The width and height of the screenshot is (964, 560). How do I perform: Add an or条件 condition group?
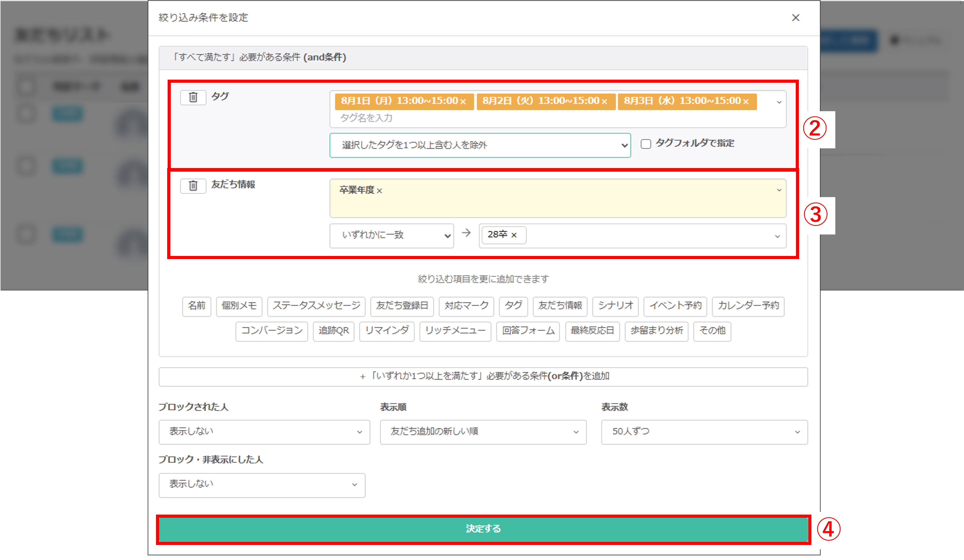pos(483,377)
